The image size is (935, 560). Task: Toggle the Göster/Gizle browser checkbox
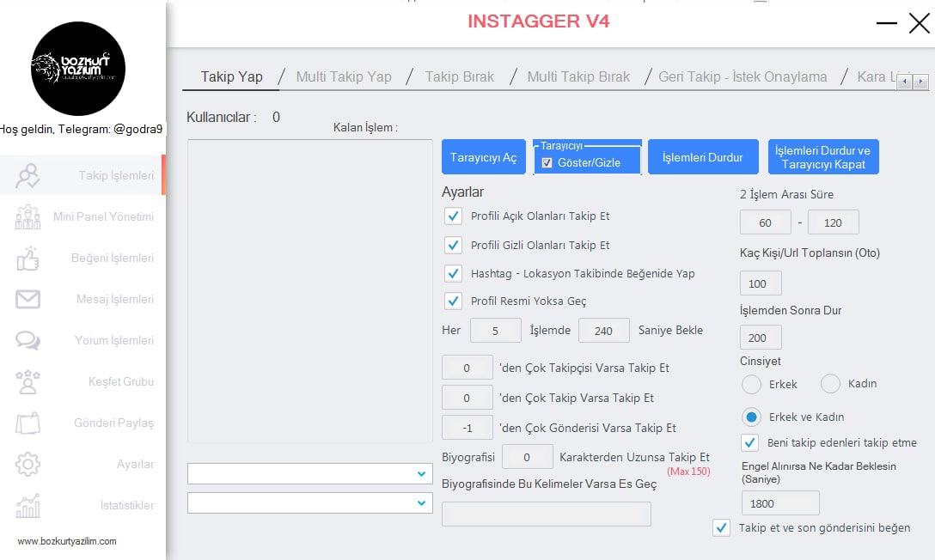547,162
